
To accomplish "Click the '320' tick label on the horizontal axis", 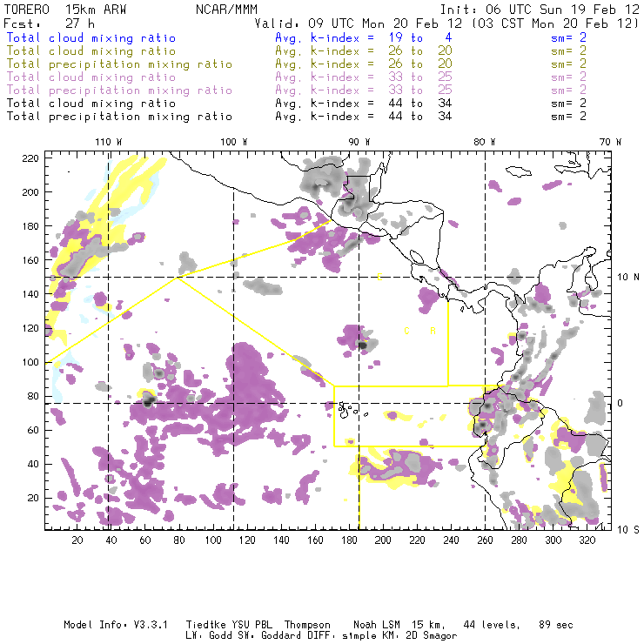I will pos(587,540).
